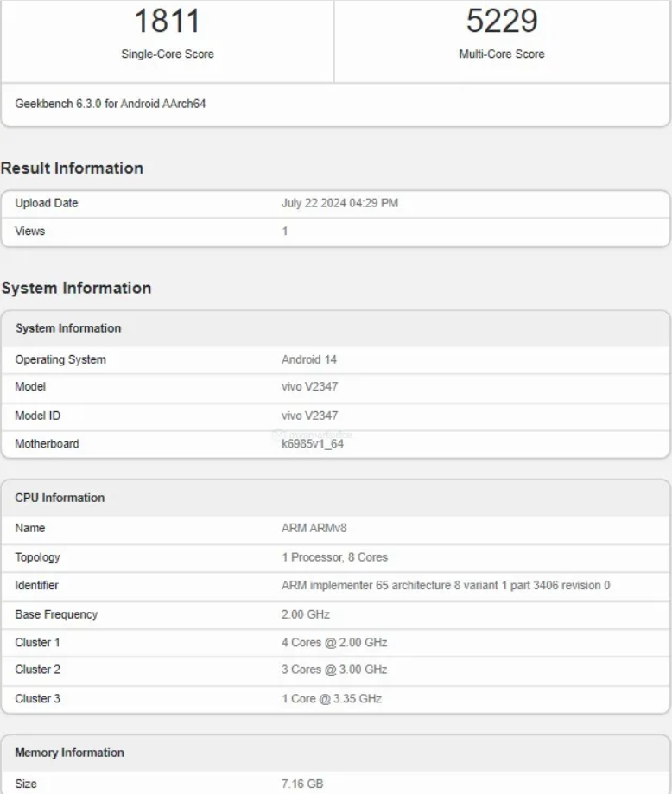Click the Views row count value
The image size is (672, 794).
point(284,232)
